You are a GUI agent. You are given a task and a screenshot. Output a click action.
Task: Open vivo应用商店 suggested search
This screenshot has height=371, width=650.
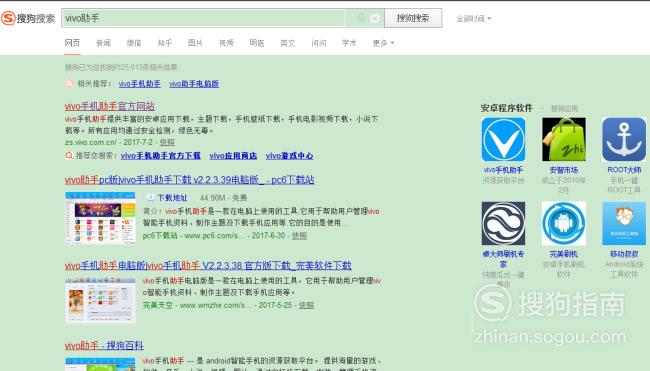click(x=233, y=156)
